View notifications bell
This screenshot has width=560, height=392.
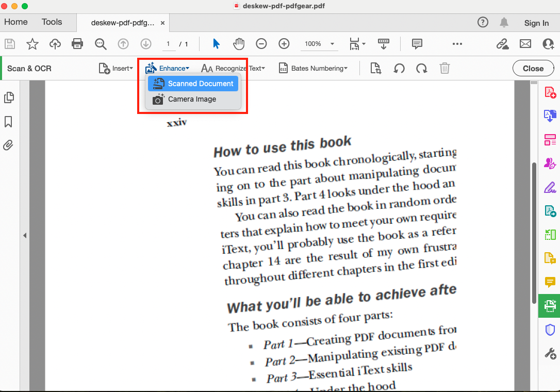coord(504,23)
